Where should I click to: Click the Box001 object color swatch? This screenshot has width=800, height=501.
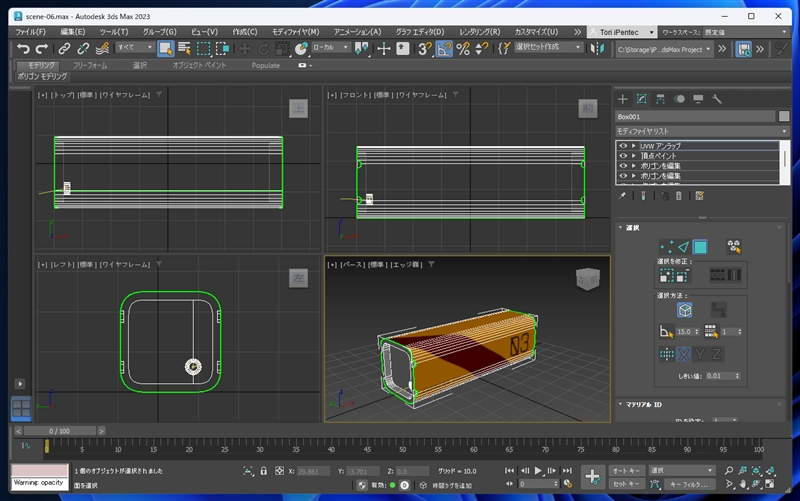[x=784, y=116]
